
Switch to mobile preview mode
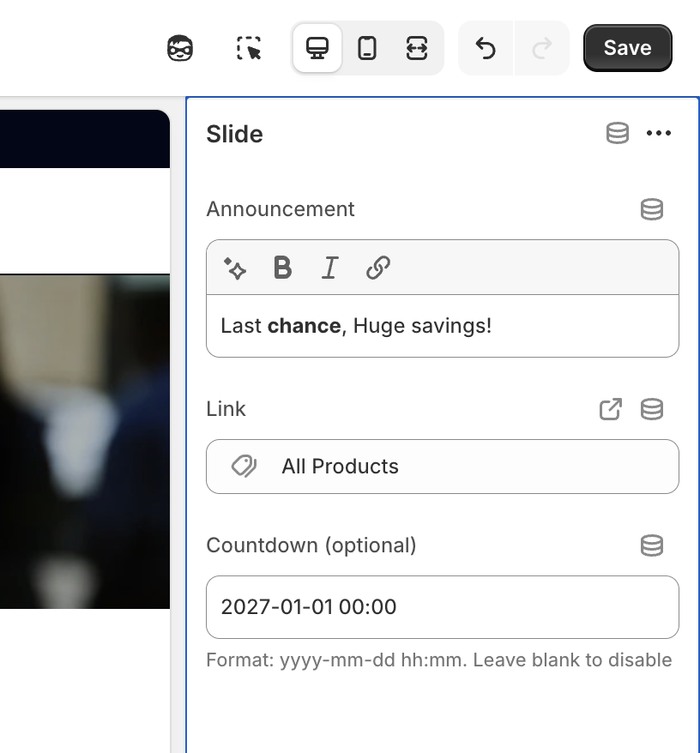pyautogui.click(x=367, y=48)
